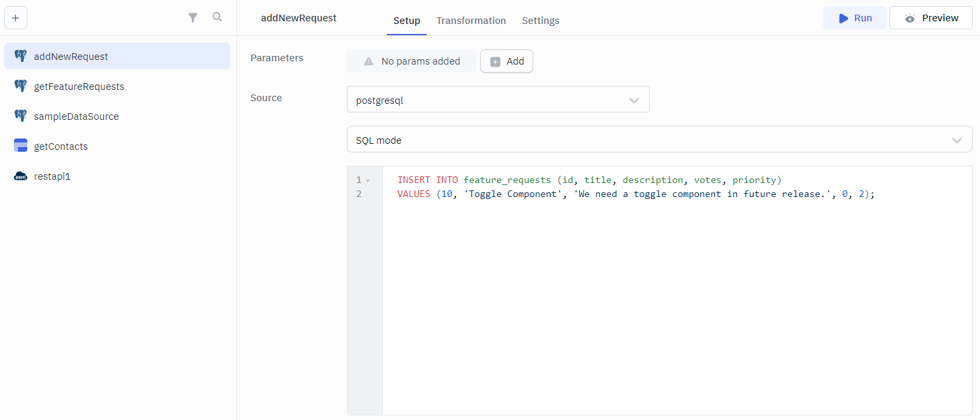The width and height of the screenshot is (980, 420).
Task: Open the query filter funnel icon
Action: coord(193,18)
